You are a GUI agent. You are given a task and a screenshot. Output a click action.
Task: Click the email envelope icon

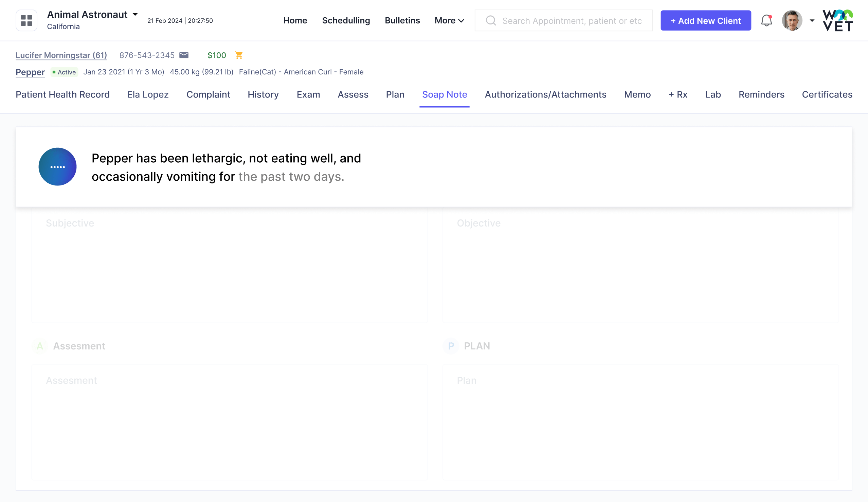(x=184, y=55)
